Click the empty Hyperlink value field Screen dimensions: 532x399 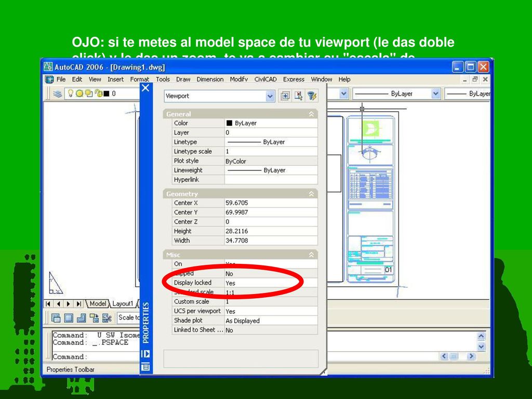point(271,180)
